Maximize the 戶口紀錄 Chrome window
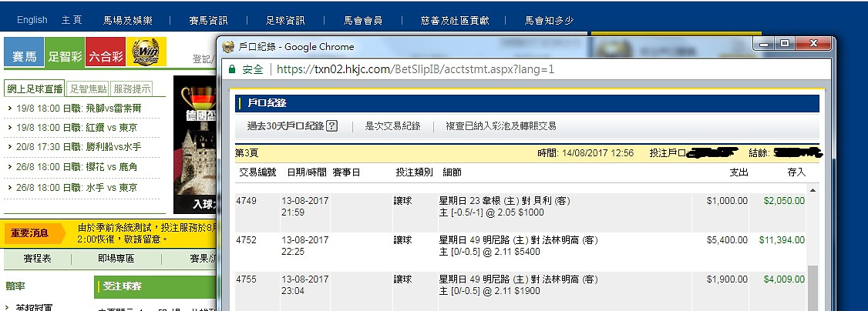Viewport: 868px width, 311px height. tap(785, 44)
